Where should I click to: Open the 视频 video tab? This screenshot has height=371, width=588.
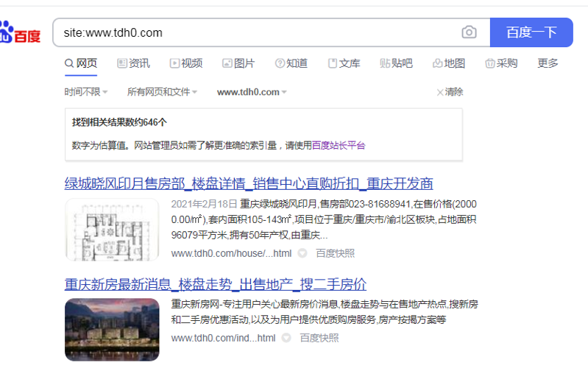(x=185, y=63)
